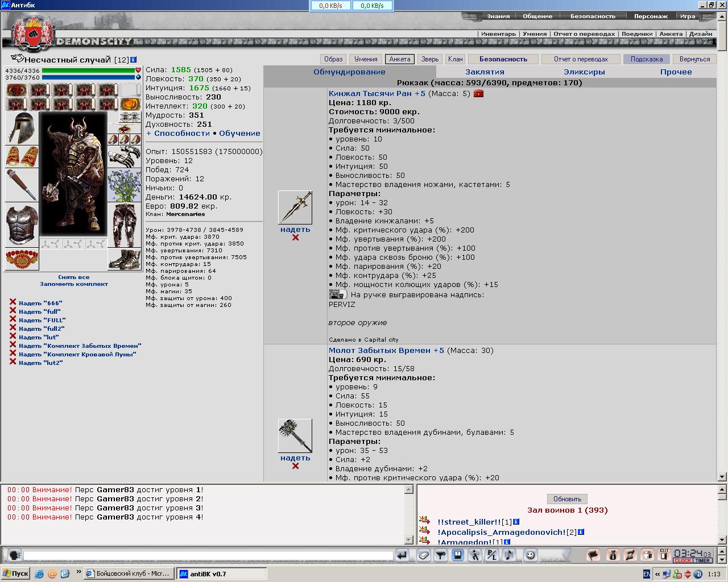Delete the dagger with the red X
Screen dimensions: 728x582
tap(295, 238)
